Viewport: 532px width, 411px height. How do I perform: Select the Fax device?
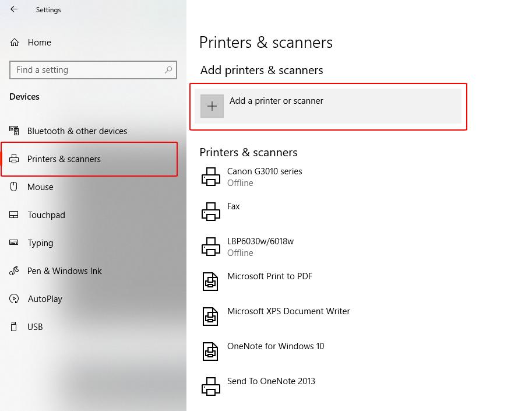[234, 206]
